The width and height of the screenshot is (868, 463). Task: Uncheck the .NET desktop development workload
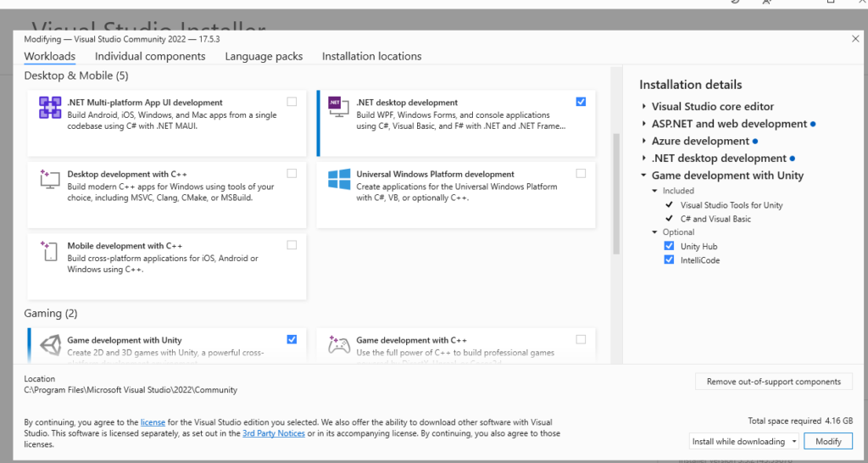(581, 102)
